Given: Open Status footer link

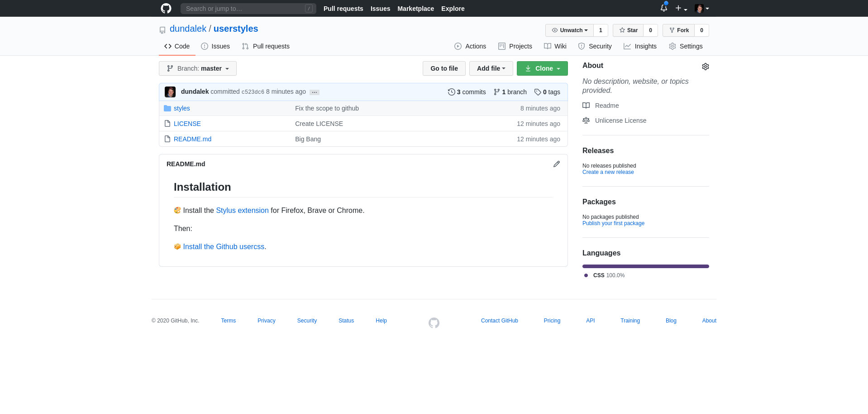Looking at the screenshot, I should click(346, 321).
